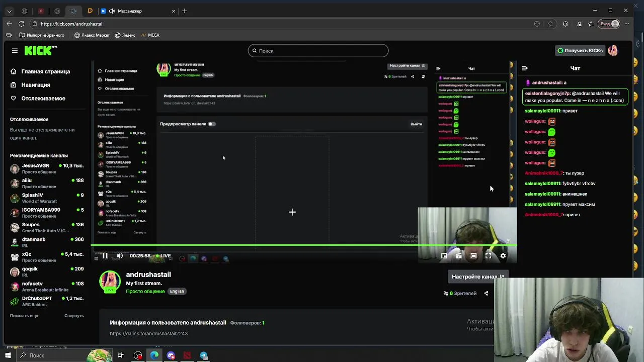Click the Вход profile sign-in button

pos(609,24)
